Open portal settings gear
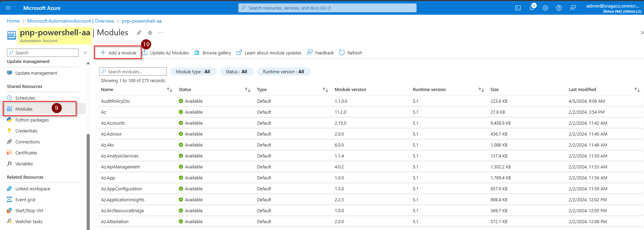The width and height of the screenshot is (644, 230). [x=545, y=8]
